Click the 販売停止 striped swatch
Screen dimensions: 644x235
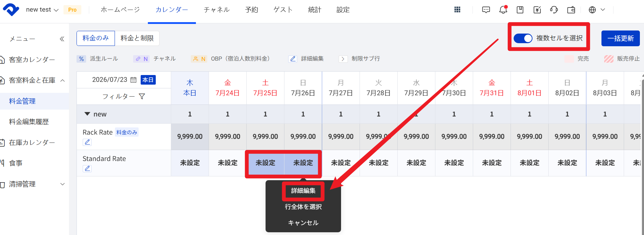click(x=609, y=59)
